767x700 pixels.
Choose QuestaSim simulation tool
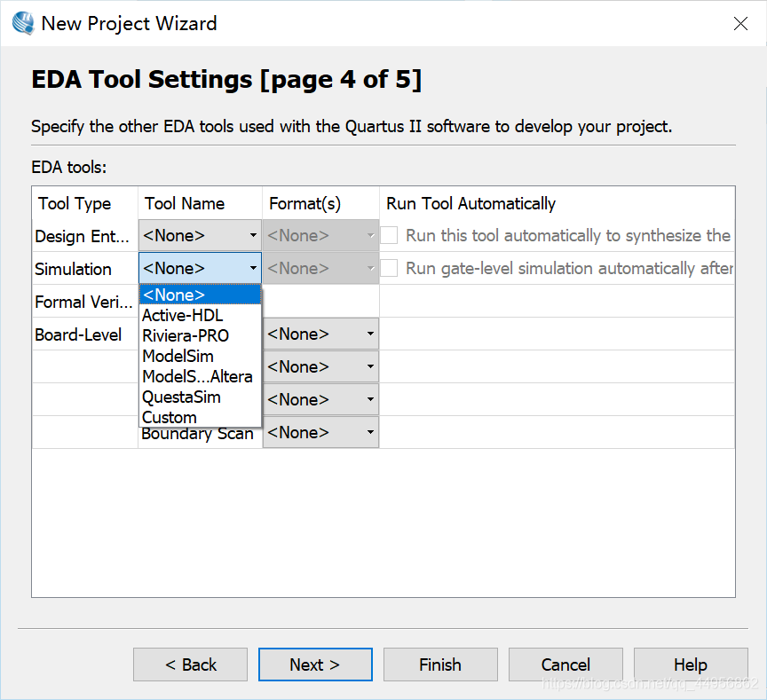(200, 397)
